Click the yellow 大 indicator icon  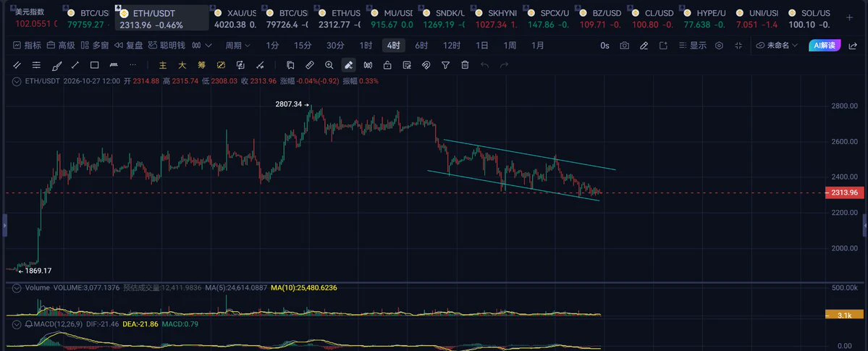182,65
